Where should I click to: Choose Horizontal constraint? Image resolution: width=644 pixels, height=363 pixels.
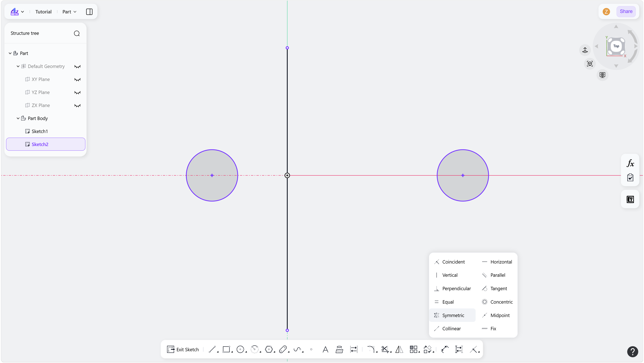pyautogui.click(x=497, y=262)
